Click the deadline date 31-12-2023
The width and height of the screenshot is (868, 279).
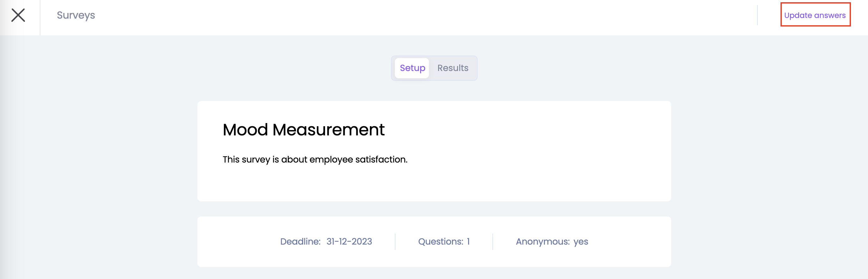click(x=349, y=242)
